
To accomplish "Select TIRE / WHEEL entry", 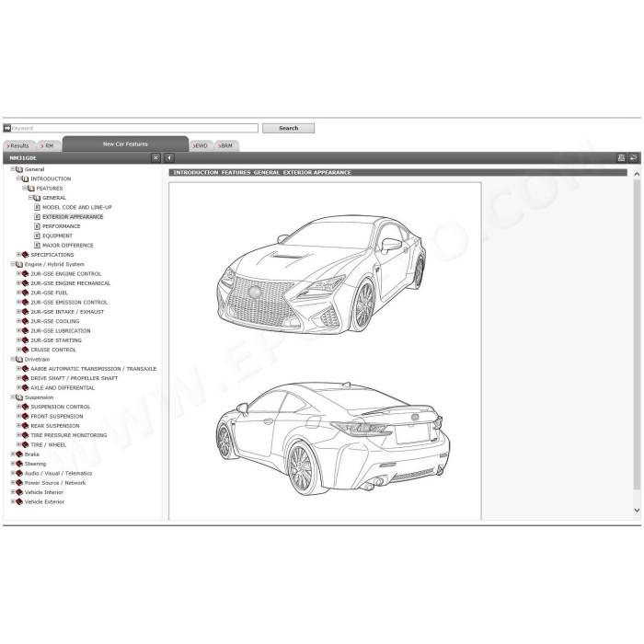I will click(48, 444).
